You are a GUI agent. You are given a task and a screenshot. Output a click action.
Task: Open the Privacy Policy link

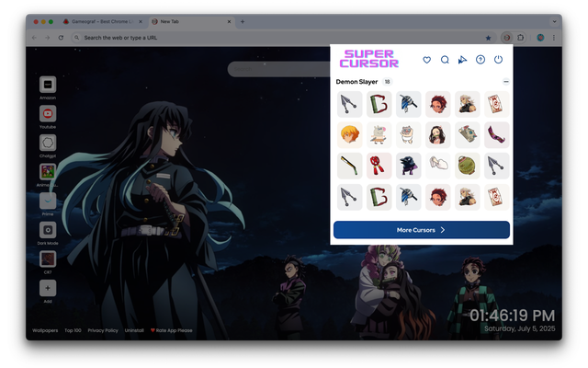(103, 330)
